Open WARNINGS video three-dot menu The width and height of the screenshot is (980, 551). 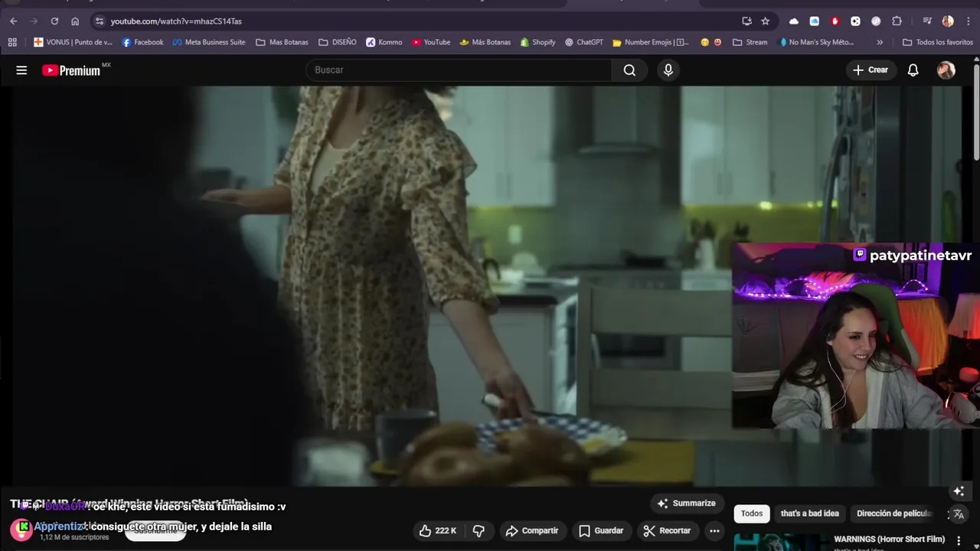click(959, 540)
